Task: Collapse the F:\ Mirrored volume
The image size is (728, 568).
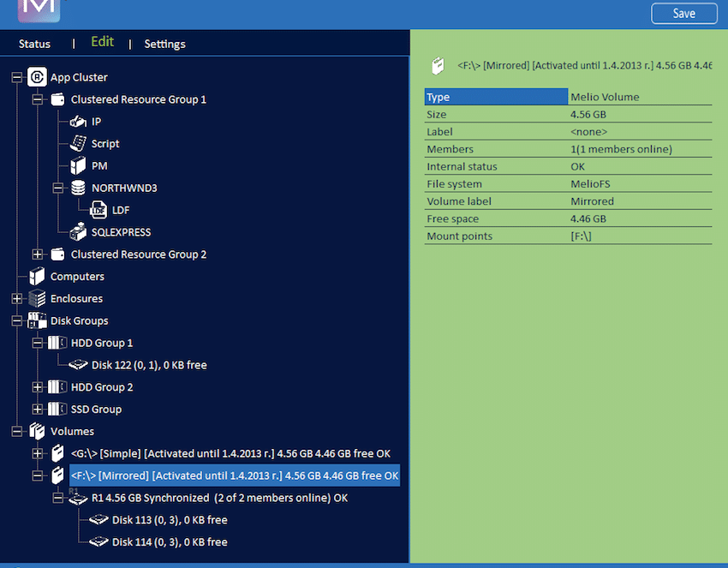Action: [x=37, y=475]
